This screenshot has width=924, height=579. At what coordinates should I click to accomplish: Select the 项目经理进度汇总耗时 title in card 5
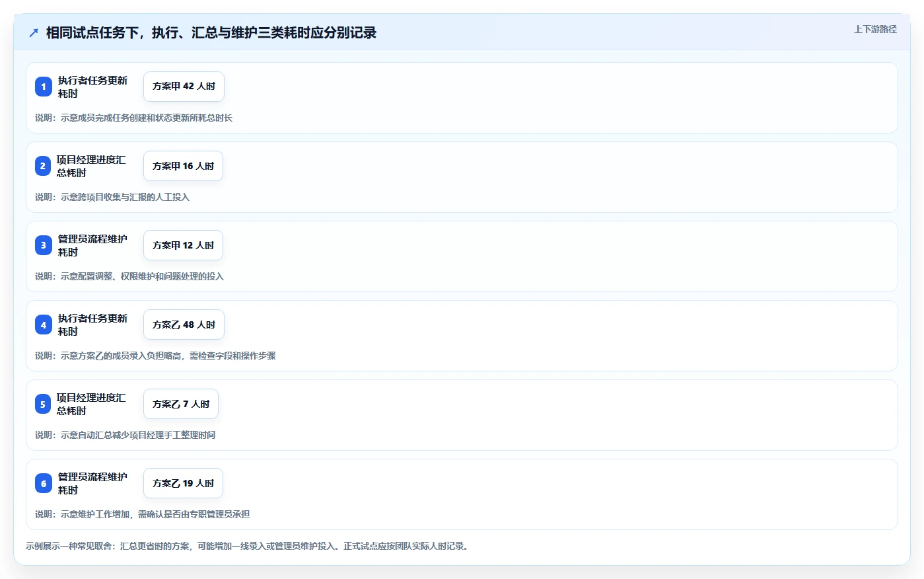click(x=91, y=404)
